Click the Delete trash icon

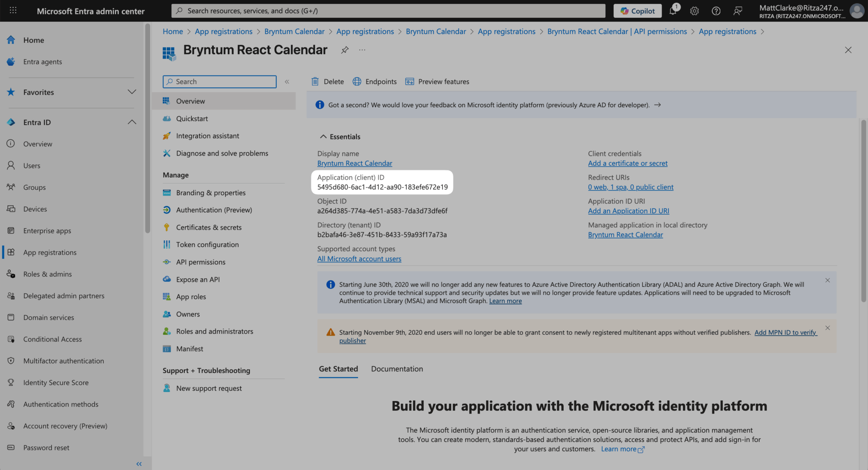(x=315, y=81)
